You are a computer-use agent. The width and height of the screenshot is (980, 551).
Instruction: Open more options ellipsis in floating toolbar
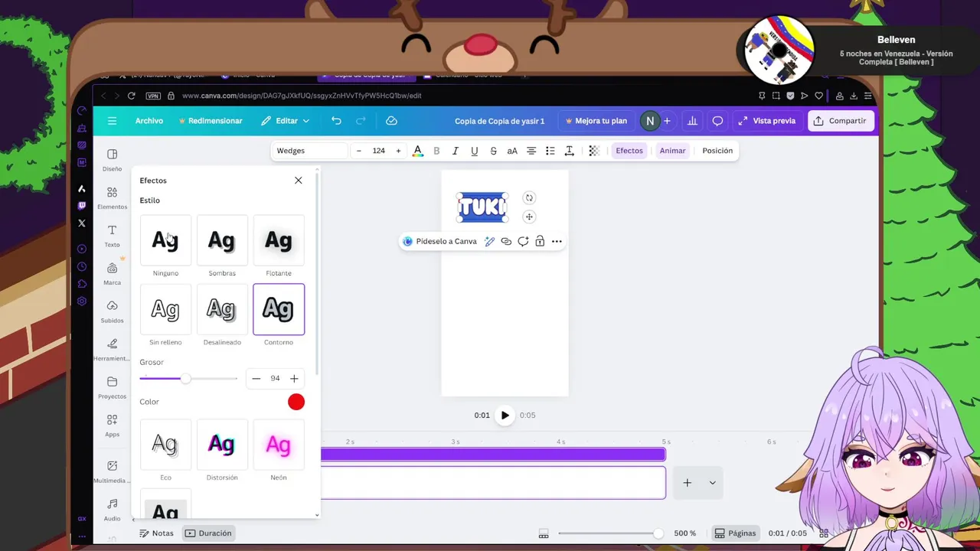[x=557, y=241]
